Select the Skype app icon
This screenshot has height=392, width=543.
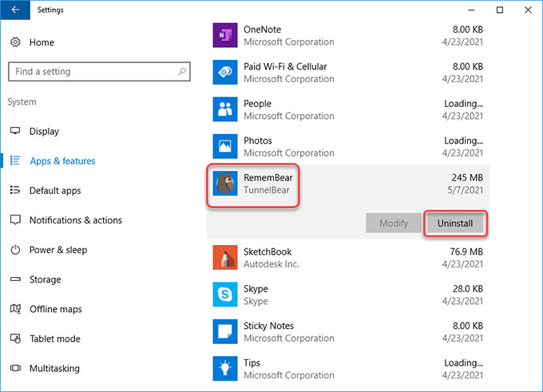[x=225, y=295]
